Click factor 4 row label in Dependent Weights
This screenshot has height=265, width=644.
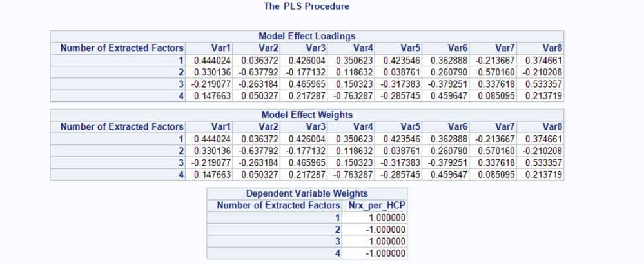click(336, 253)
